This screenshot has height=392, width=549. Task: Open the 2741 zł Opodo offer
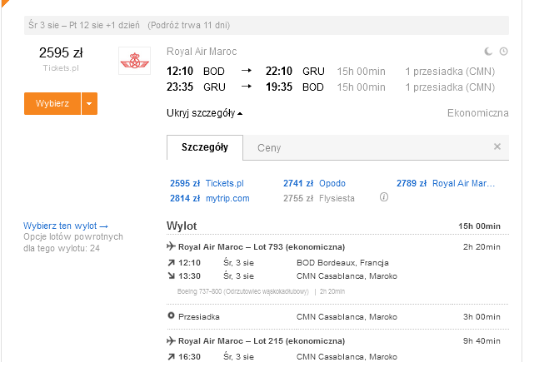coord(314,183)
